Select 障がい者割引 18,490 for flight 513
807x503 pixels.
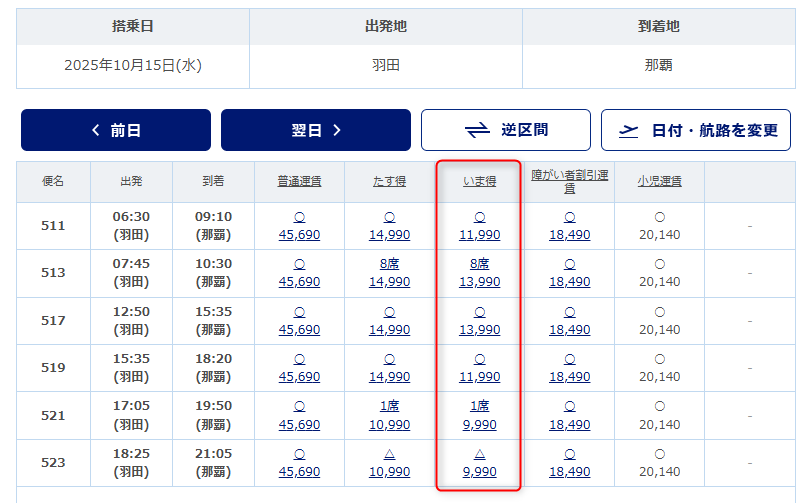click(x=570, y=282)
